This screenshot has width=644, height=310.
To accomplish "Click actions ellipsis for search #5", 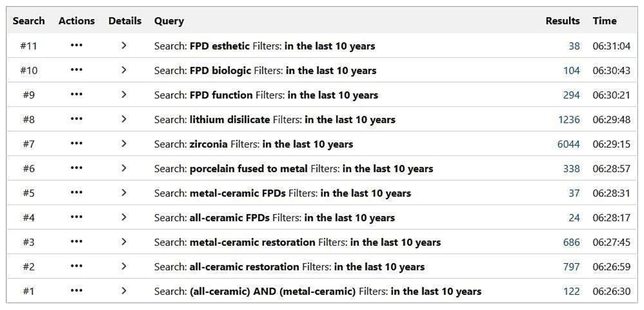I will [x=77, y=192].
